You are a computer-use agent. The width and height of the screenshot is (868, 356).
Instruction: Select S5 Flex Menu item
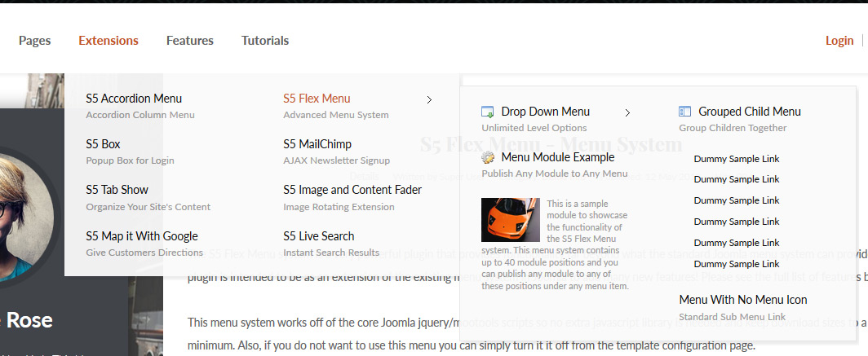coord(317,99)
